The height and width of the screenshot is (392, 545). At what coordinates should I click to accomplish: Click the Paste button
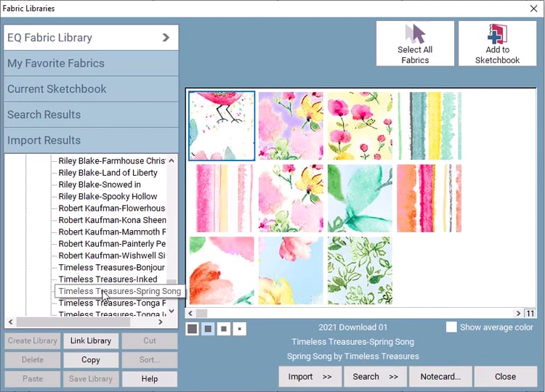(x=32, y=379)
